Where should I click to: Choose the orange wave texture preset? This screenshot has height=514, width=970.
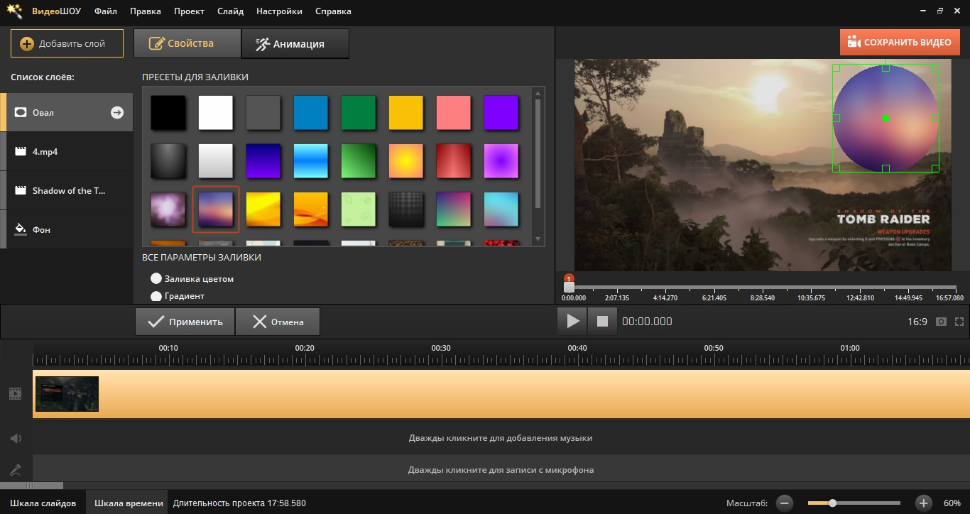(311, 209)
